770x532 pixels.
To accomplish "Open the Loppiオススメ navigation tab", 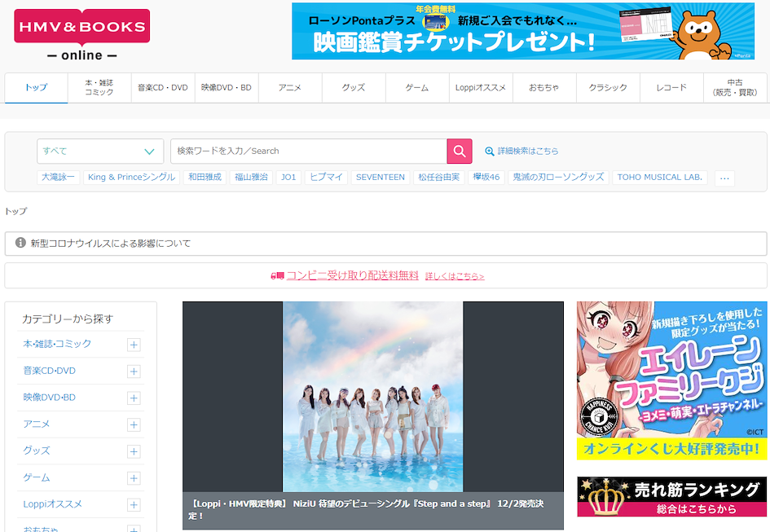I will point(481,88).
